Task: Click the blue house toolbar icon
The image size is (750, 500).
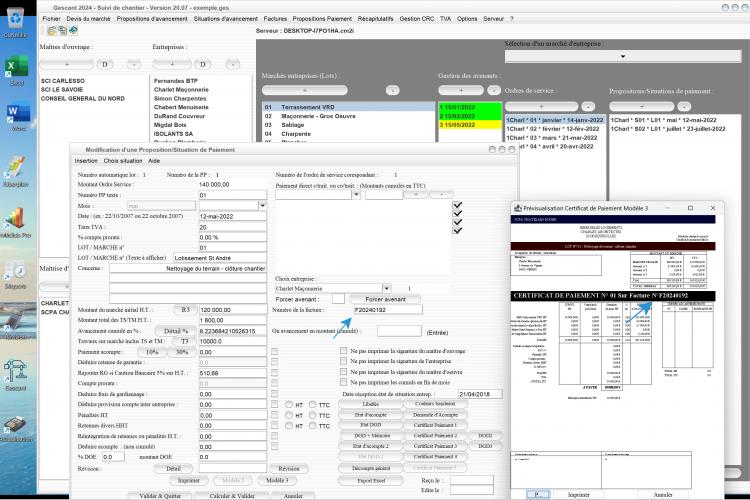Action: click(x=73, y=31)
